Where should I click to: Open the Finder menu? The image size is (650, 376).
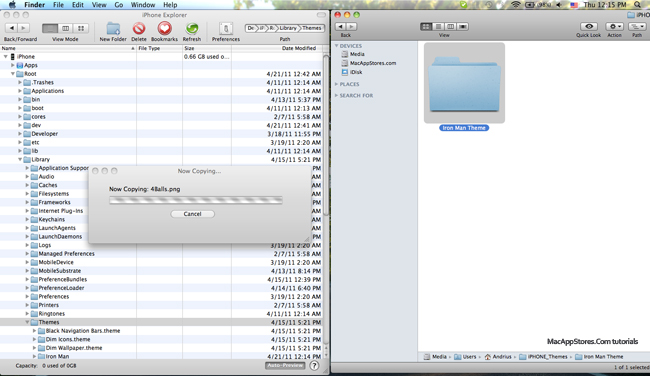(34, 5)
